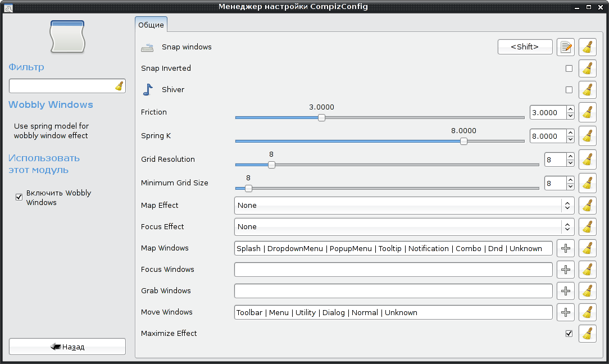
Task: Clear the filter field with broom icon
Action: click(119, 86)
